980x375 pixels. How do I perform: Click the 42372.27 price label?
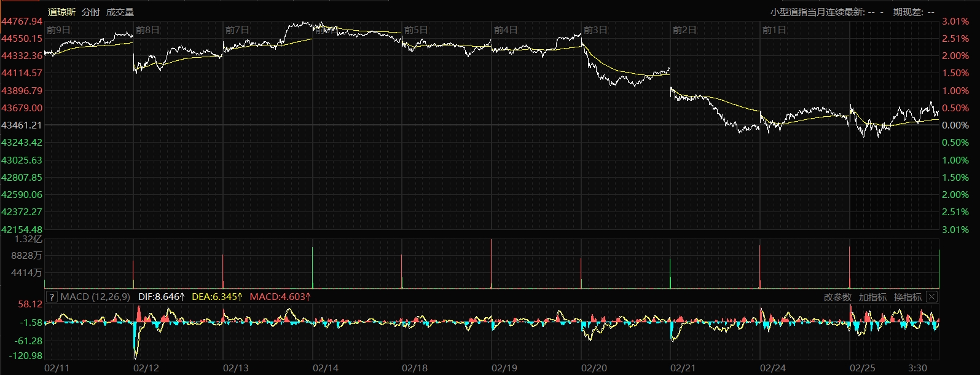tap(22, 211)
